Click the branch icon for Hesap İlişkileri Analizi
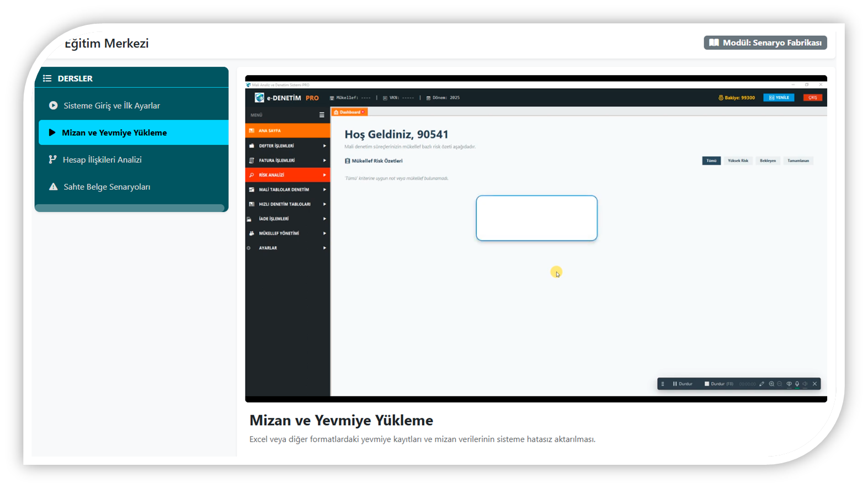Viewport: 868px width, 488px height. [53, 160]
